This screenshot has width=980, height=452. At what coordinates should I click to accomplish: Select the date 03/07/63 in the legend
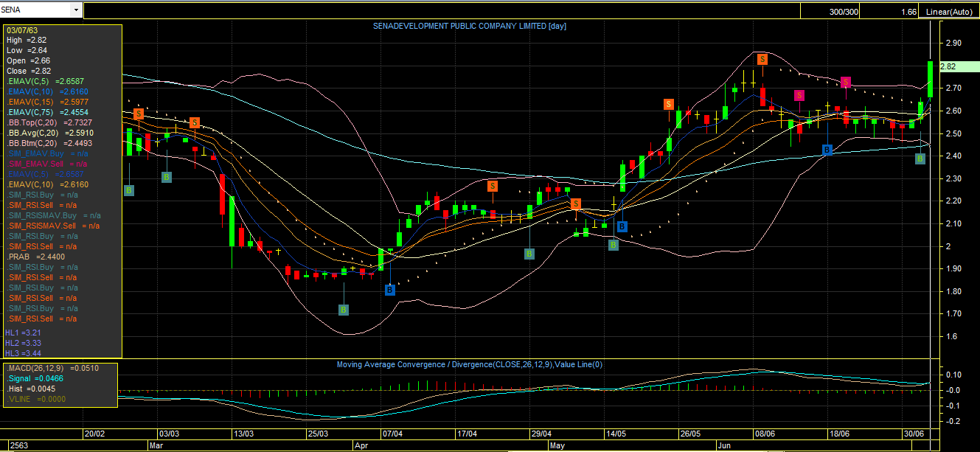pyautogui.click(x=21, y=30)
